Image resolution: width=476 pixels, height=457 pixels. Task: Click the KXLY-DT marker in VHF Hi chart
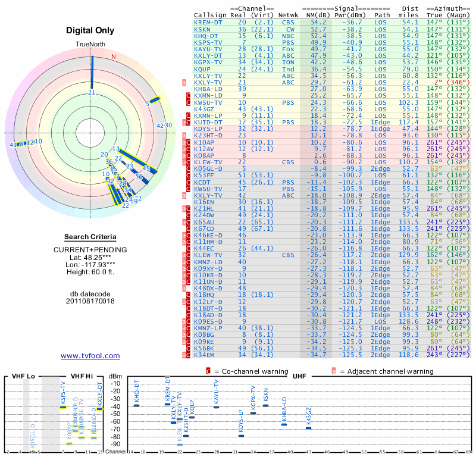click(x=100, y=409)
